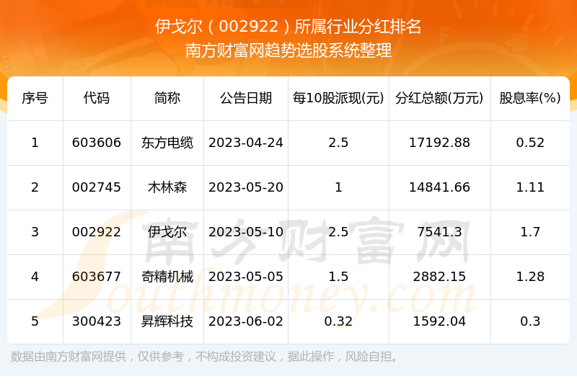577x392 pixels.
Task: Click date 2023-05-20
Action: click(x=246, y=187)
